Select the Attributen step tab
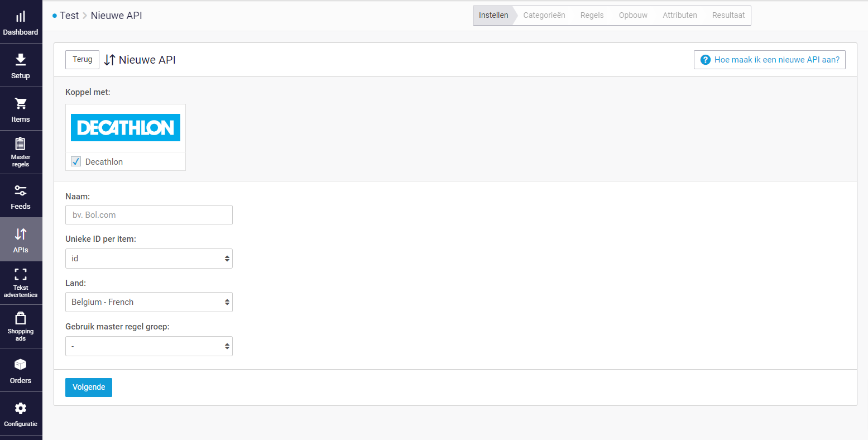 680,16
